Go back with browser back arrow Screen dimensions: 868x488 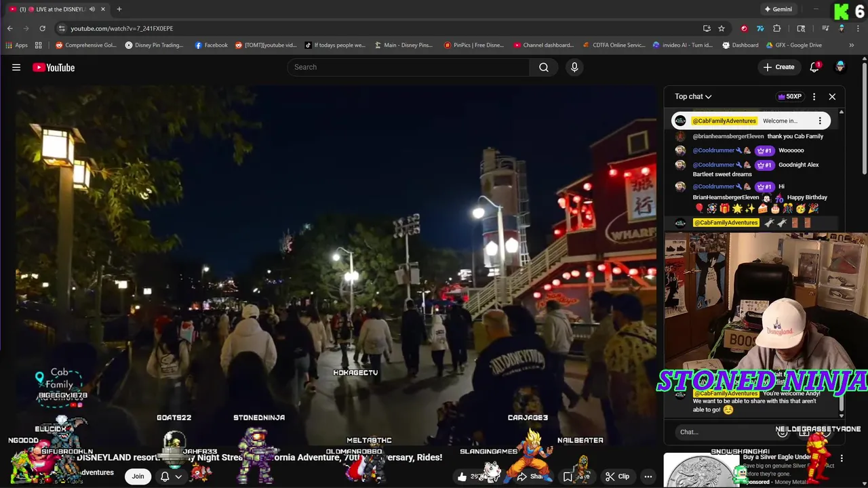[x=9, y=28]
